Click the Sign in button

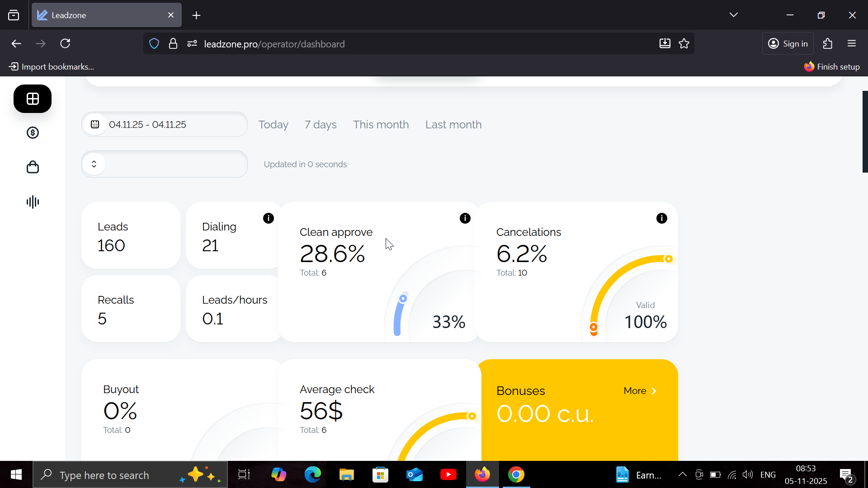point(788,43)
